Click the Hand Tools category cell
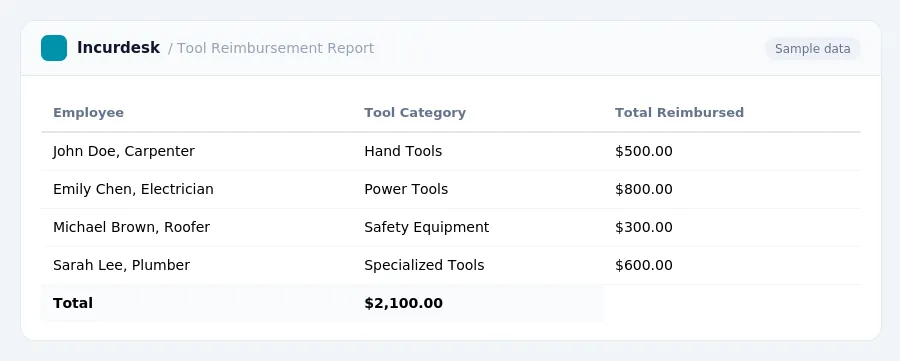900x361 pixels. (403, 152)
